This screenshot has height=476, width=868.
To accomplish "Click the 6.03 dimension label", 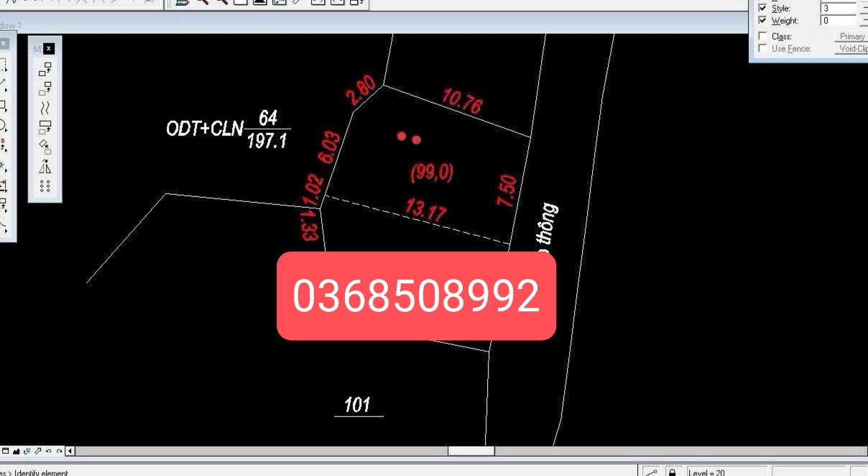I will (x=328, y=147).
